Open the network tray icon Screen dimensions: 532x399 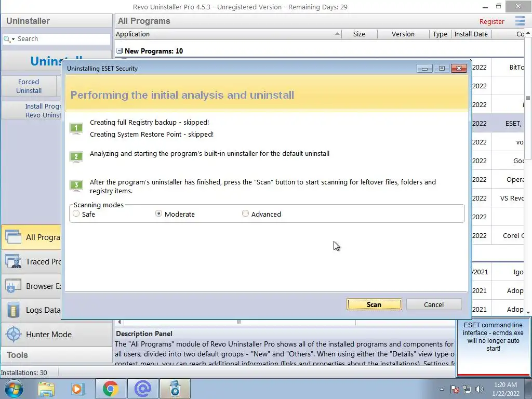click(x=467, y=389)
